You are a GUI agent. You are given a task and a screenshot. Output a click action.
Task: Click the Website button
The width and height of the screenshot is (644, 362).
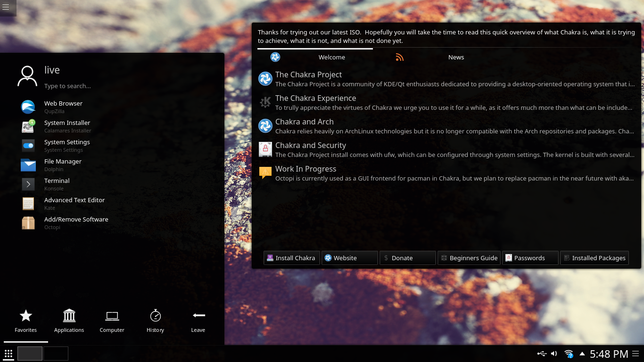[x=350, y=258]
